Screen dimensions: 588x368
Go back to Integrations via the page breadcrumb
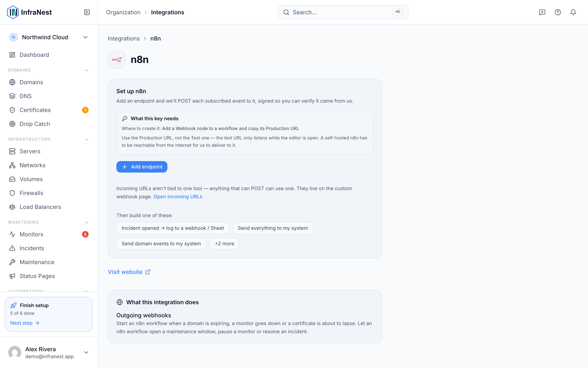124,38
